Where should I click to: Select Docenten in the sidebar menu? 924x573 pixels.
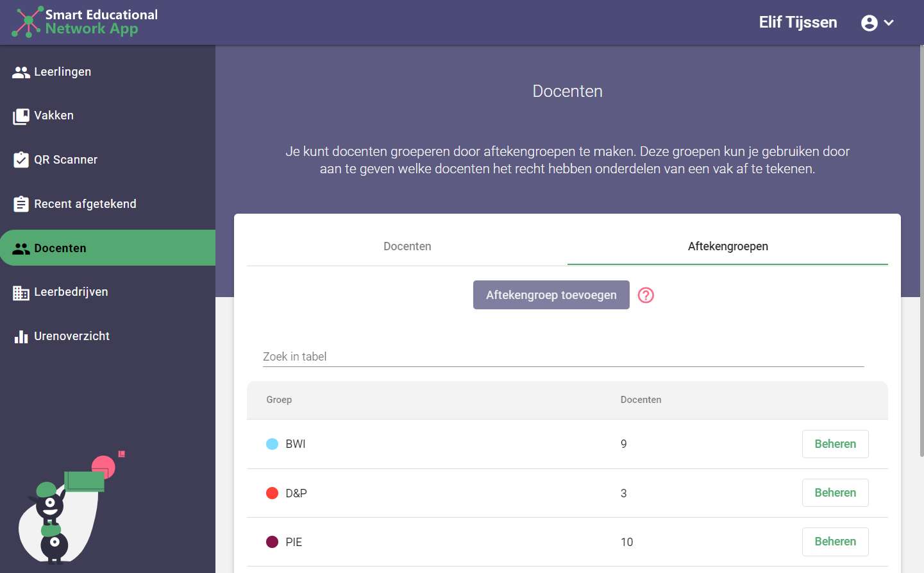tap(108, 248)
